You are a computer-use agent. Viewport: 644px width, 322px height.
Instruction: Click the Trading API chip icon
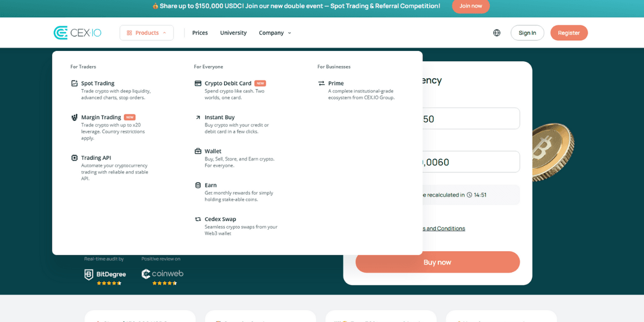click(75, 158)
